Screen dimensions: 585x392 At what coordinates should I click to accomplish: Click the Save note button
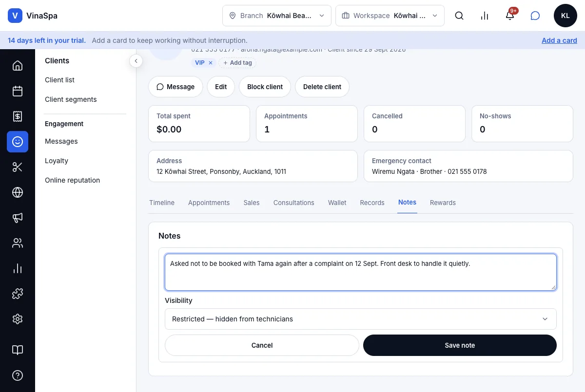click(x=460, y=345)
